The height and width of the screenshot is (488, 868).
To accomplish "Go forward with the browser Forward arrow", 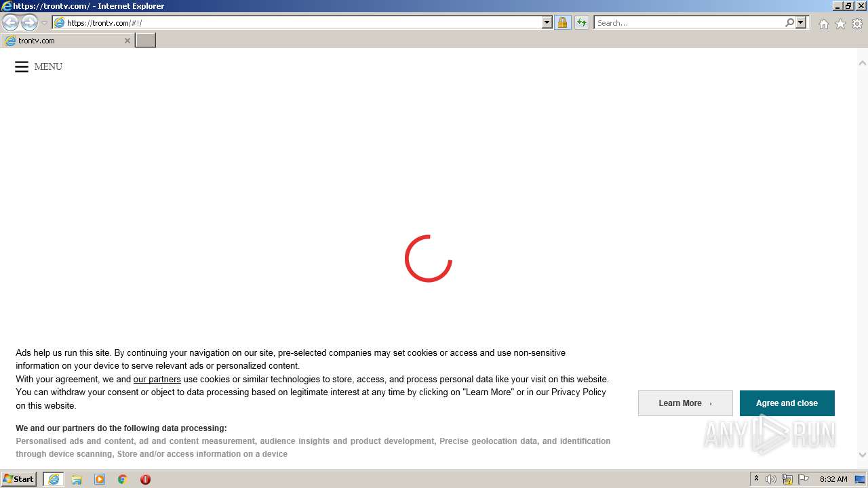I will point(29,23).
